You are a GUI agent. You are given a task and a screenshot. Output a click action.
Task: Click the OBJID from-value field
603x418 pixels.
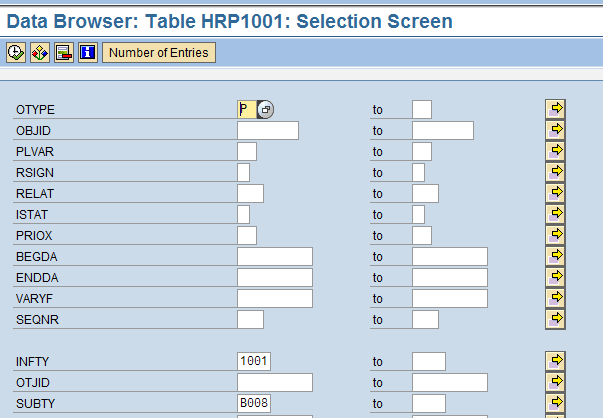pyautogui.click(x=267, y=131)
